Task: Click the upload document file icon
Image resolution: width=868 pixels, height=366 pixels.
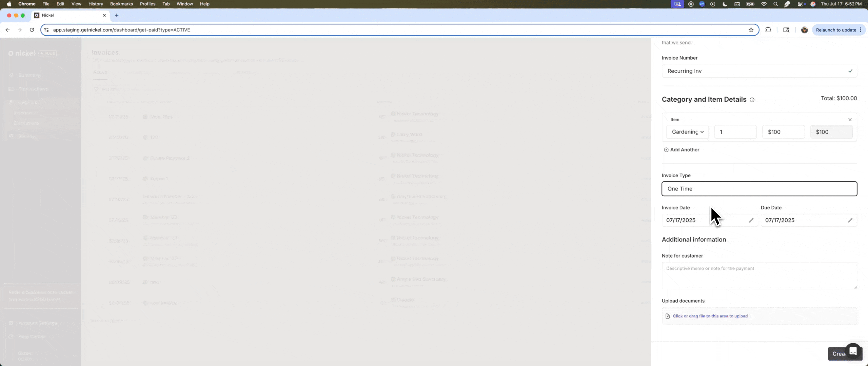Action: (x=668, y=316)
